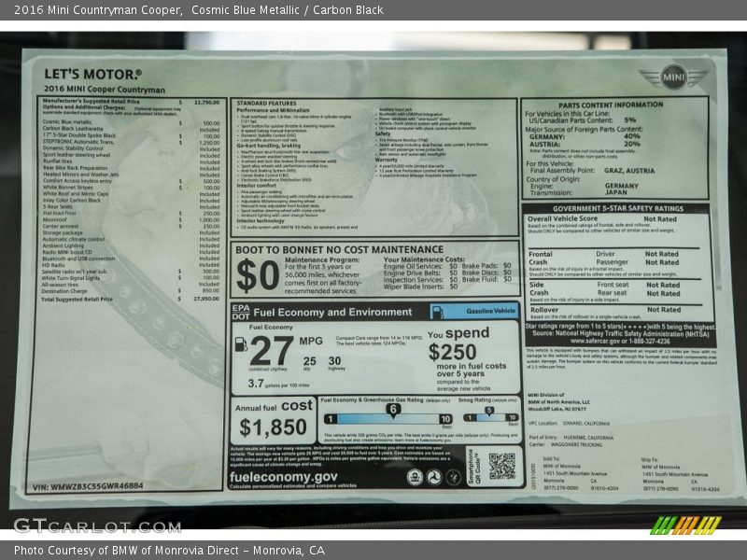
Task: Click the $250 fuel cost figure
Action: pyautogui.click(x=452, y=353)
